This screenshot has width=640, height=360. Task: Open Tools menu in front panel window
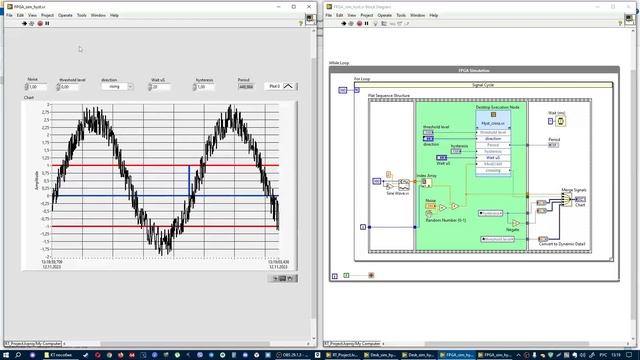82,15
